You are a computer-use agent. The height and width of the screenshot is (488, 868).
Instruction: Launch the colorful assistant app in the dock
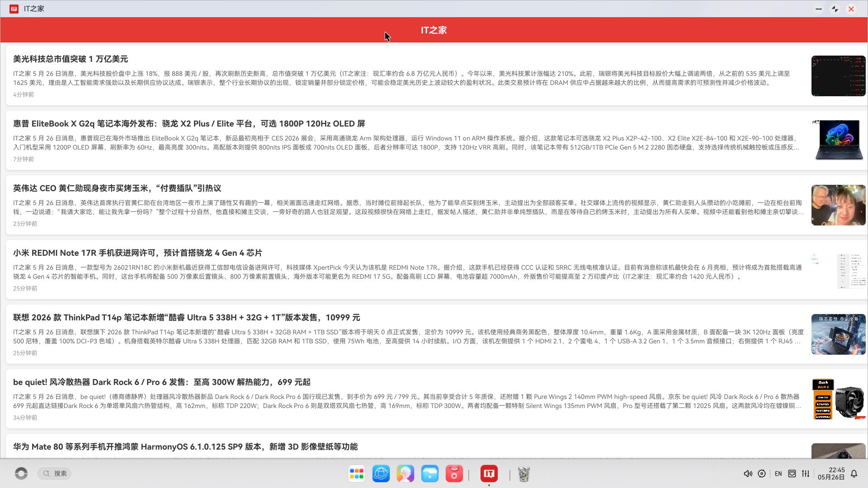coord(406,474)
